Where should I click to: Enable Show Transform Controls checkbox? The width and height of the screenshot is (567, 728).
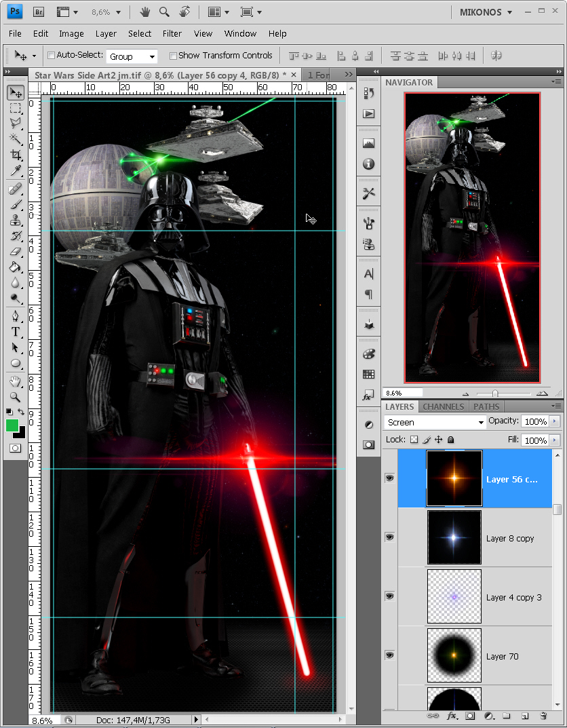click(x=173, y=56)
